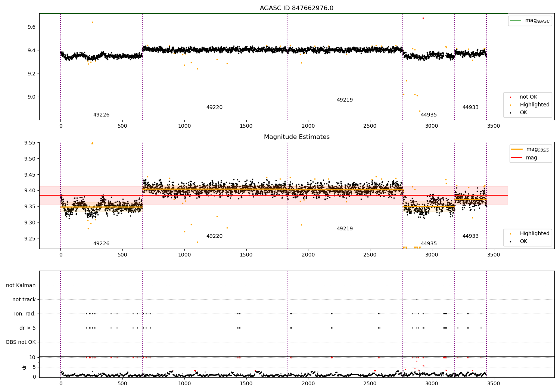Click the orange highlighted point near 9.64 in top plot
The height and width of the screenshot is (392, 560).
point(92,22)
